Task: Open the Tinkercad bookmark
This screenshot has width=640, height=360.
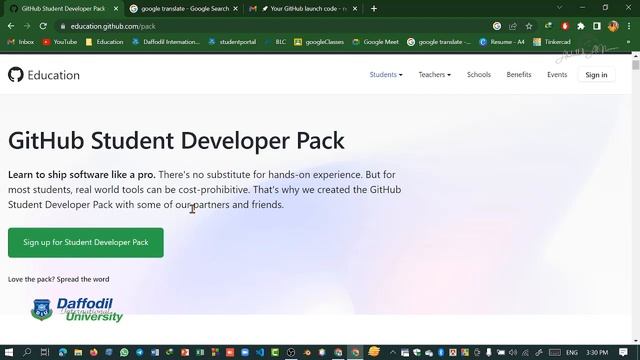Action: tap(552, 42)
